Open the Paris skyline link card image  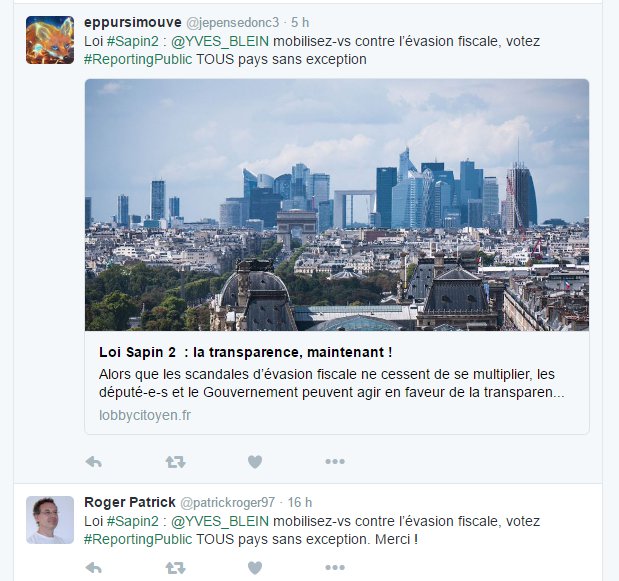pos(337,204)
